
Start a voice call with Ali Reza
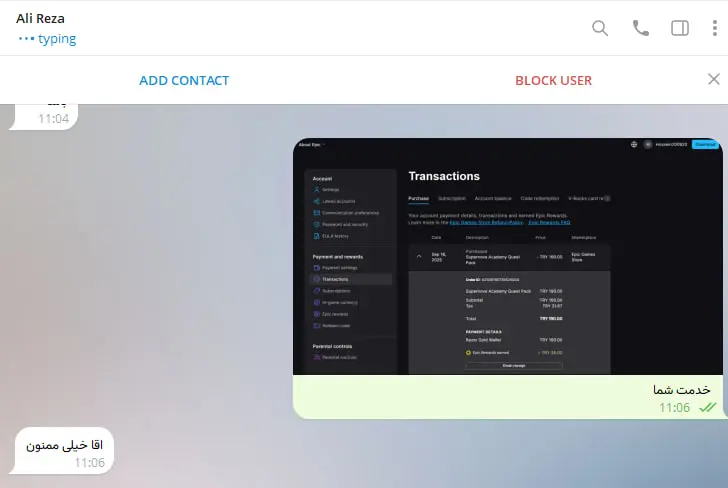pyautogui.click(x=641, y=28)
